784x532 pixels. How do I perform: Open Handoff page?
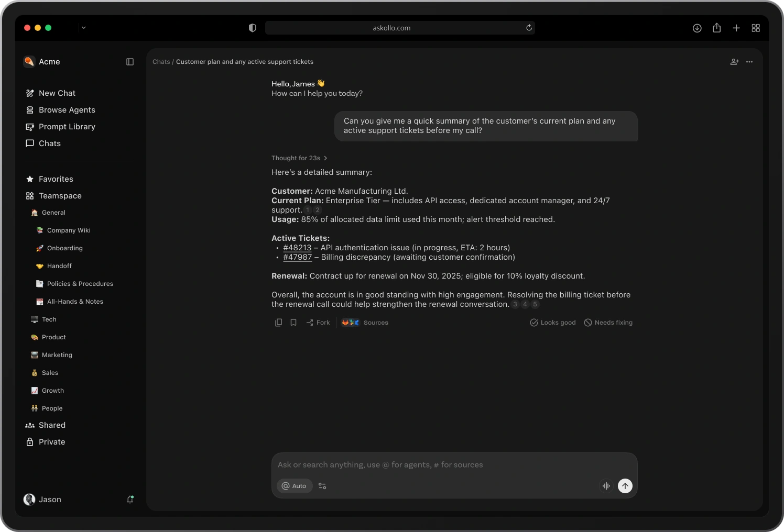point(54,266)
